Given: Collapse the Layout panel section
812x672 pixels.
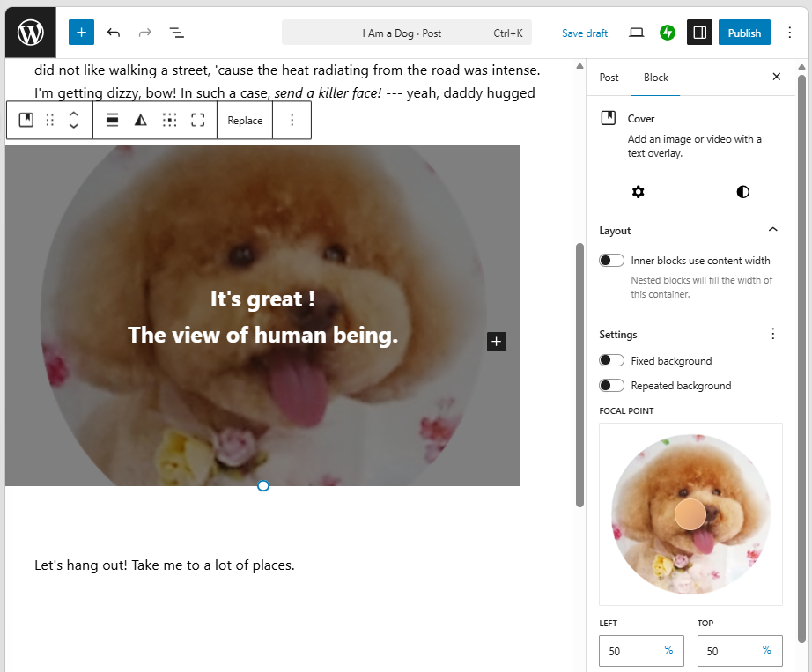Looking at the screenshot, I should (x=772, y=231).
